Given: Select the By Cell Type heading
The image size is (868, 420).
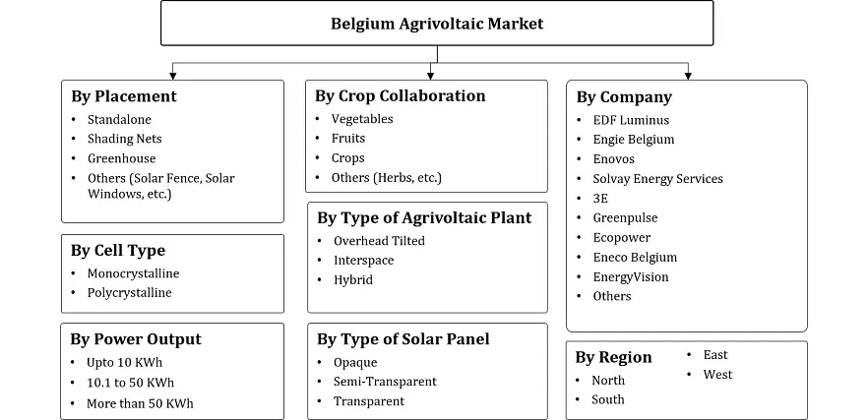Looking at the screenshot, I should click(118, 251).
